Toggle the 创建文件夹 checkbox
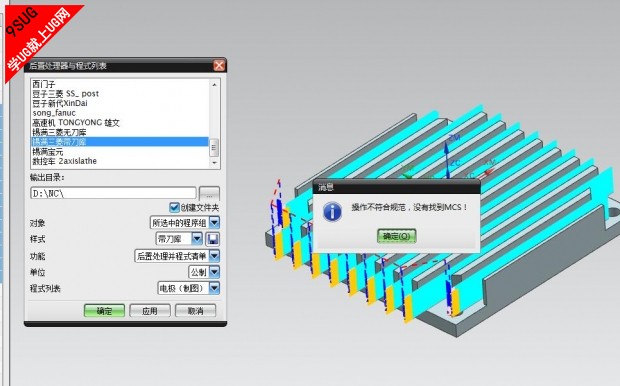620x386 pixels. [174, 207]
